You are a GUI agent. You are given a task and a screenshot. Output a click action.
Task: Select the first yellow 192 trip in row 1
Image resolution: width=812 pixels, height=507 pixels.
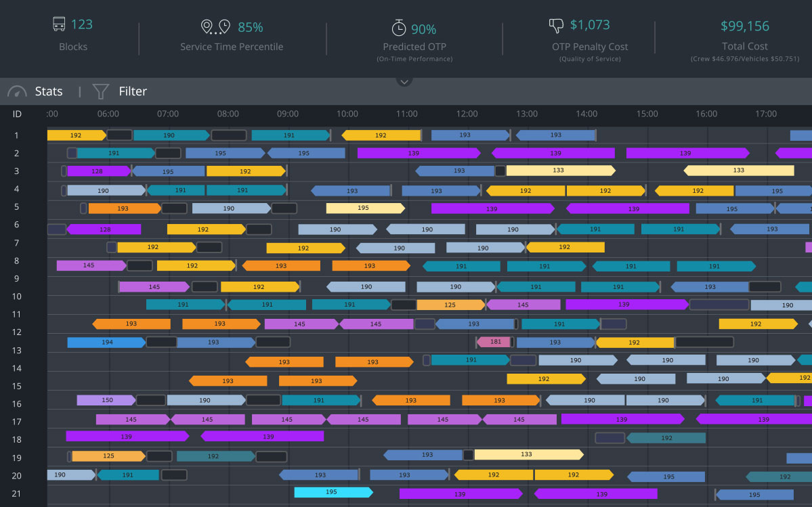click(x=77, y=135)
